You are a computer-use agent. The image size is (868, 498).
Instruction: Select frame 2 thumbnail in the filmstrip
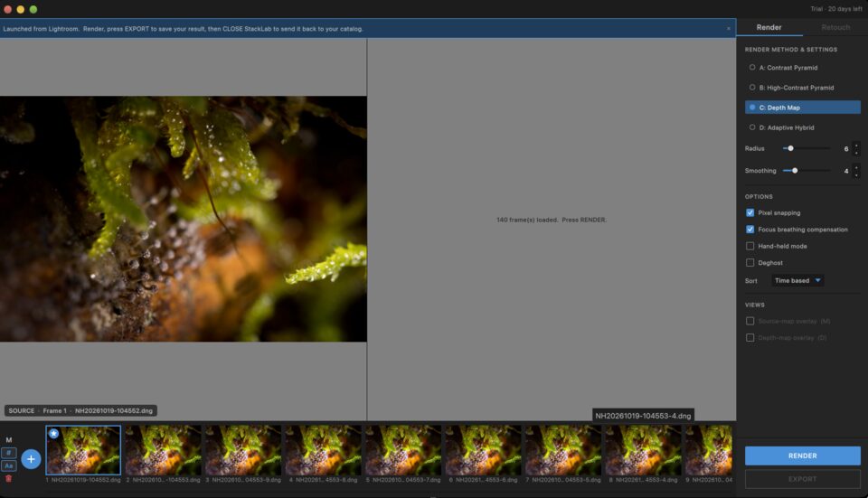click(x=164, y=450)
